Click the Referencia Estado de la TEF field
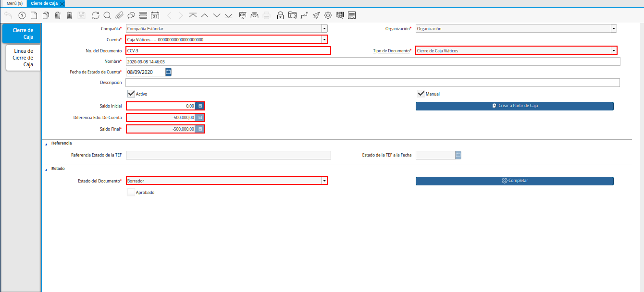The image size is (644, 292). [x=228, y=155]
